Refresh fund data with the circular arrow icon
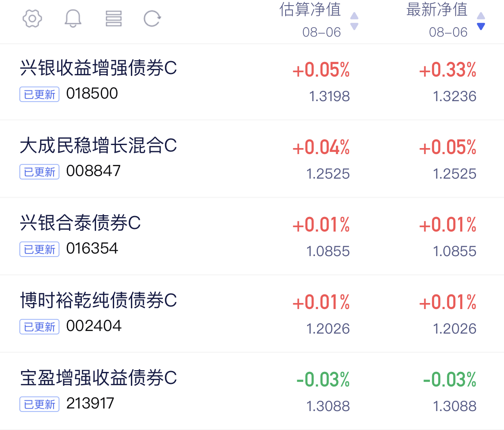 click(x=152, y=19)
